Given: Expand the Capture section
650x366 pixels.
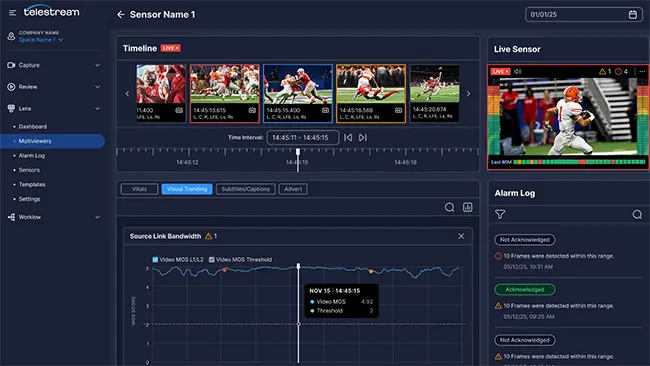Looking at the screenshot, I should [97, 65].
